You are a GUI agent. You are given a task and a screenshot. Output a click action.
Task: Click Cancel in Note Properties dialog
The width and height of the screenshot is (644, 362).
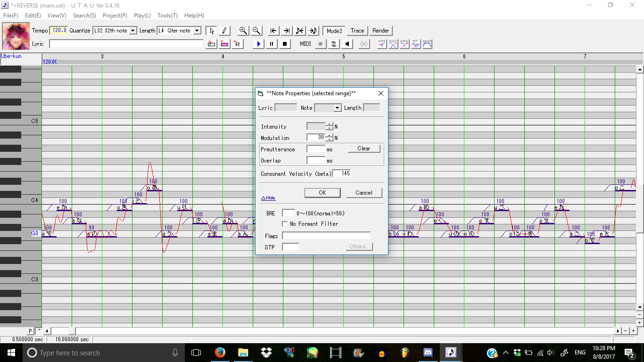(364, 193)
